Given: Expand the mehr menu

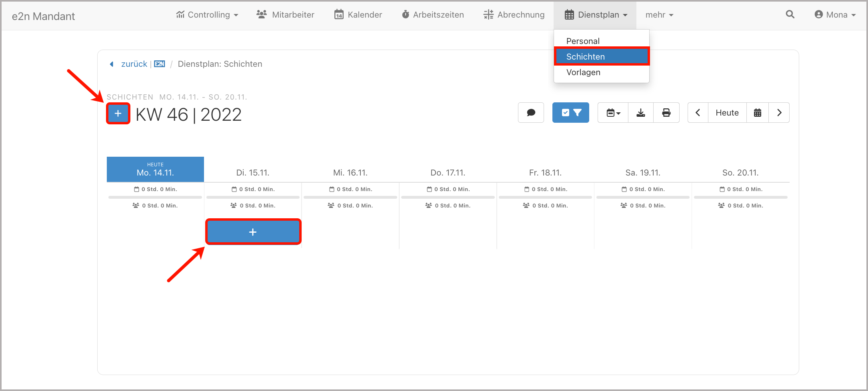Looking at the screenshot, I should [x=659, y=15].
